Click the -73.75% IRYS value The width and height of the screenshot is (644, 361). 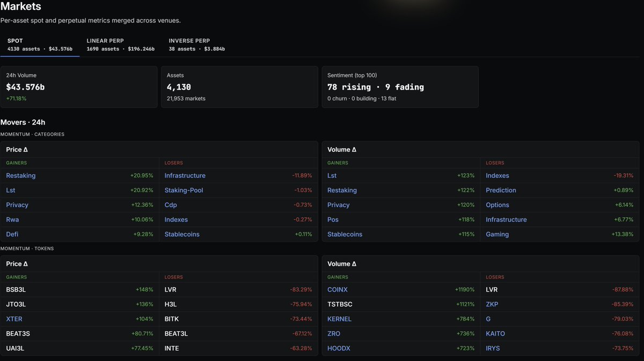pos(623,348)
